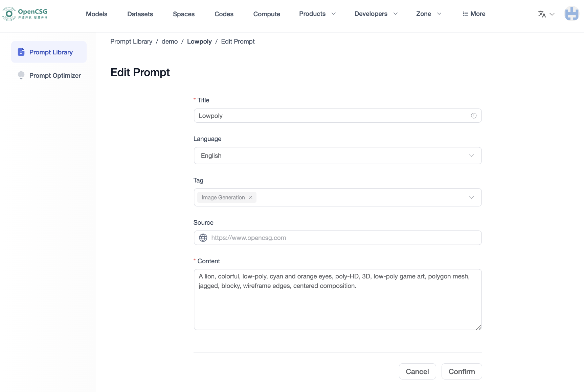Open the Language dropdown showing English
Screen dimensions: 584x392
click(x=337, y=155)
